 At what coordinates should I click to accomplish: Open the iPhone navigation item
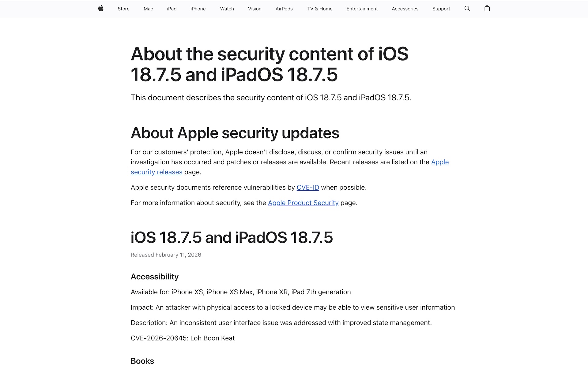point(198,9)
